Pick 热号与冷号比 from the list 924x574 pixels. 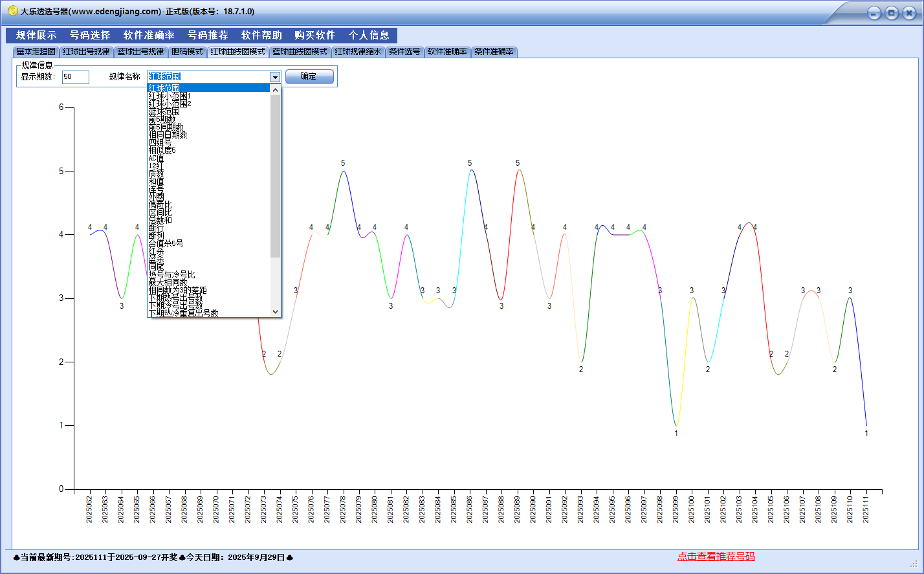pos(171,274)
